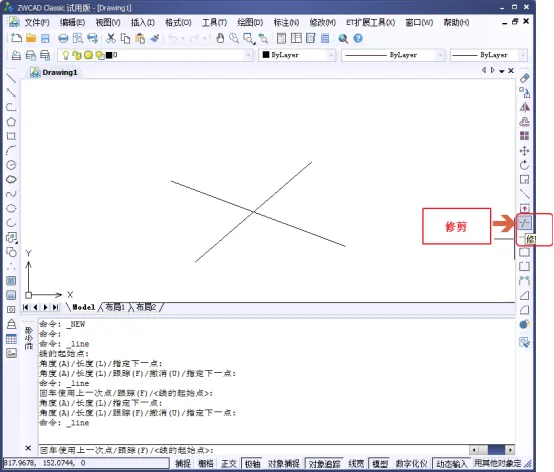Viewport: 554px width, 472px height.
Task: Switch to the 布局1 layout tab
Action: pos(115,307)
